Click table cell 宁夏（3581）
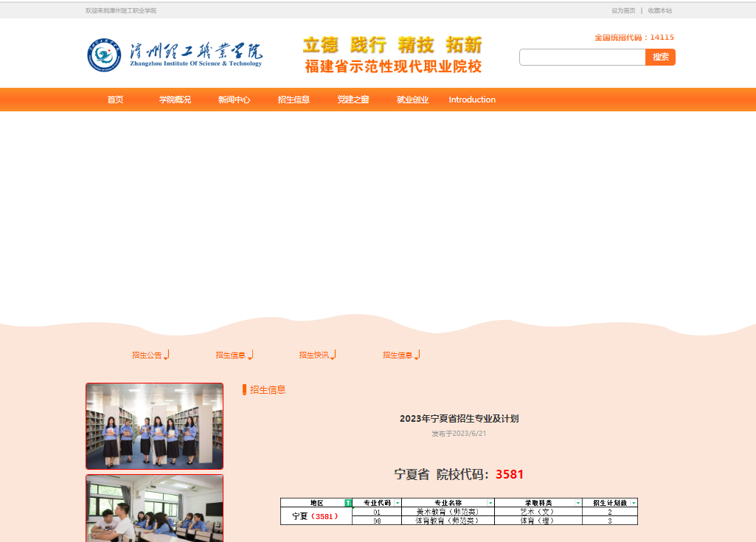This screenshot has width=756, height=542. click(x=316, y=516)
